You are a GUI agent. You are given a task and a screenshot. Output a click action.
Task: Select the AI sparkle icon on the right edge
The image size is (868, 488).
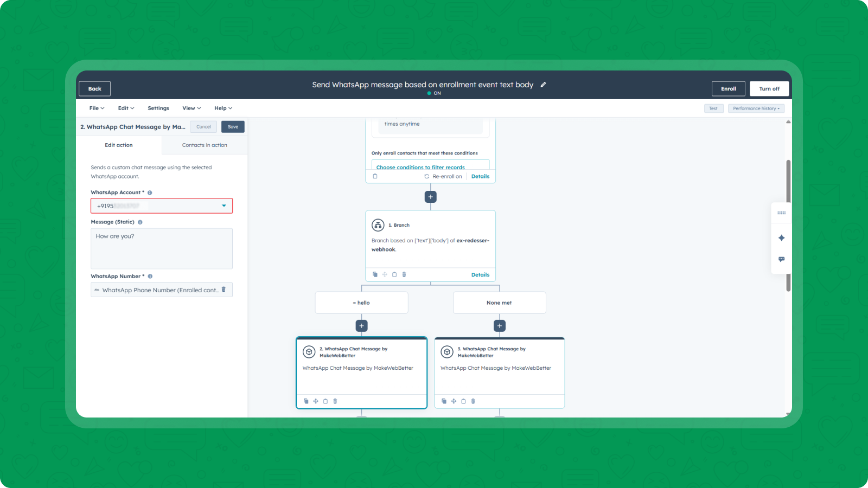pos(781,237)
